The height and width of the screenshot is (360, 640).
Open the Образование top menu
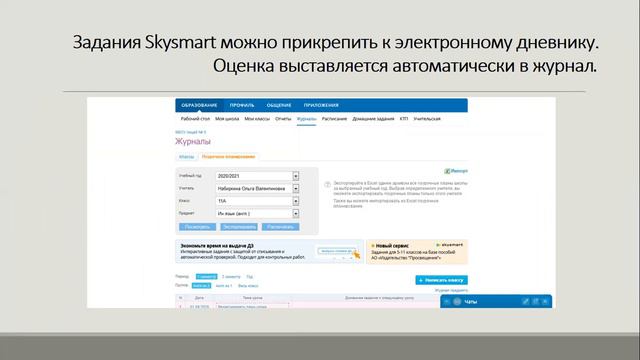tap(199, 105)
